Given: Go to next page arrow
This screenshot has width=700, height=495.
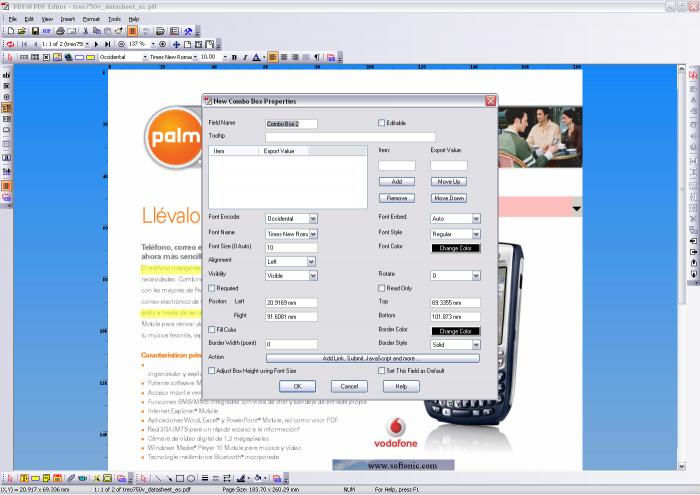Looking at the screenshot, I should [x=96, y=44].
